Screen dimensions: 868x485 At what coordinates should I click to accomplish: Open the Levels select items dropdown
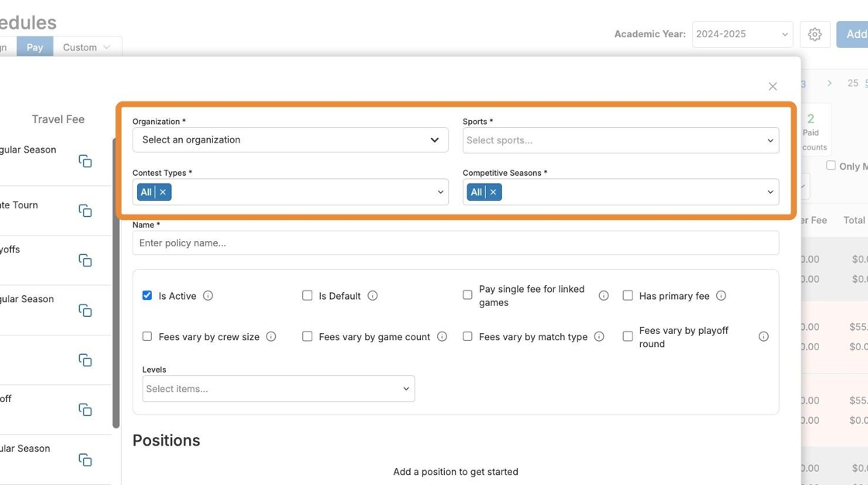pyautogui.click(x=278, y=389)
